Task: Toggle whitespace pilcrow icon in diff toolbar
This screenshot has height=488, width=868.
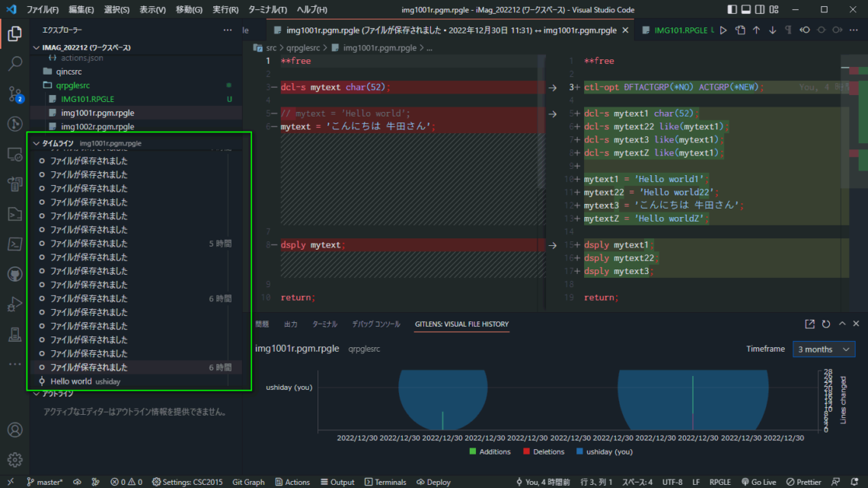Action: (x=788, y=30)
